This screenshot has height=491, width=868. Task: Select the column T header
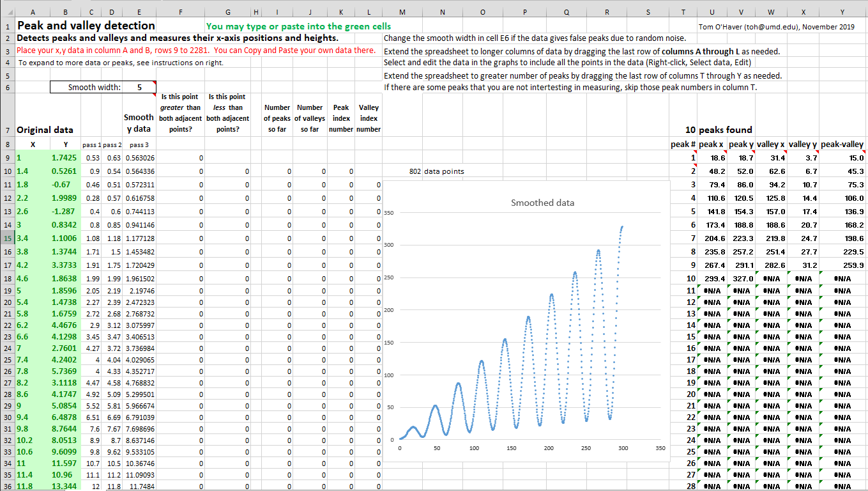pyautogui.click(x=683, y=12)
